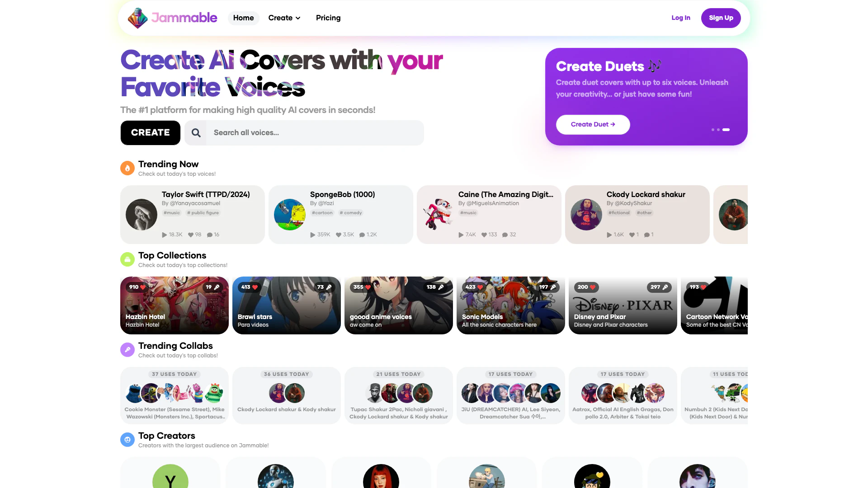868x488 pixels.
Task: Click heart icon on SpongeBob voice card
Action: pos(339,235)
